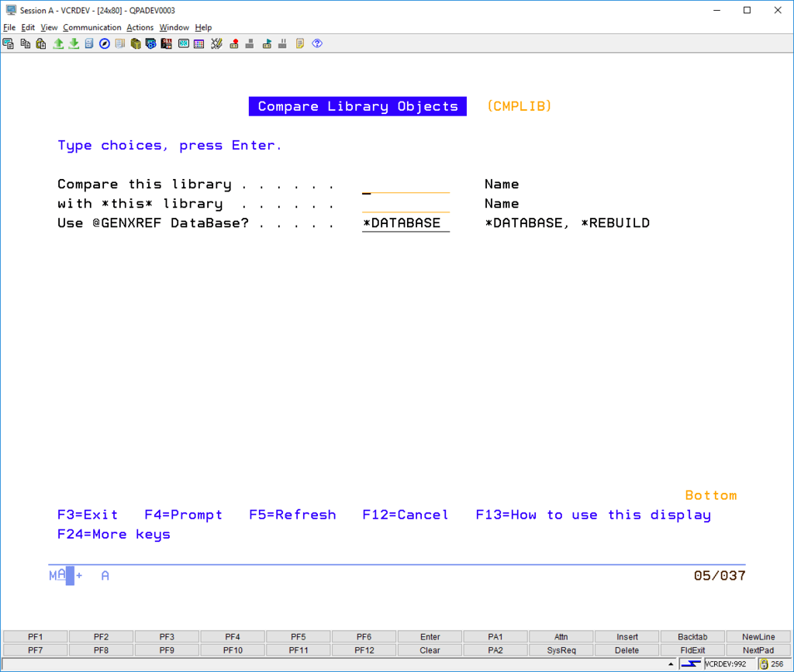This screenshot has width=794, height=672.
Task: Click the stop macro (gray square) icon
Action: (250, 43)
